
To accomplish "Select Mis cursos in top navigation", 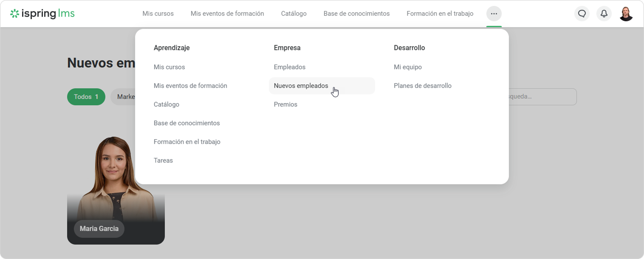I will [158, 14].
